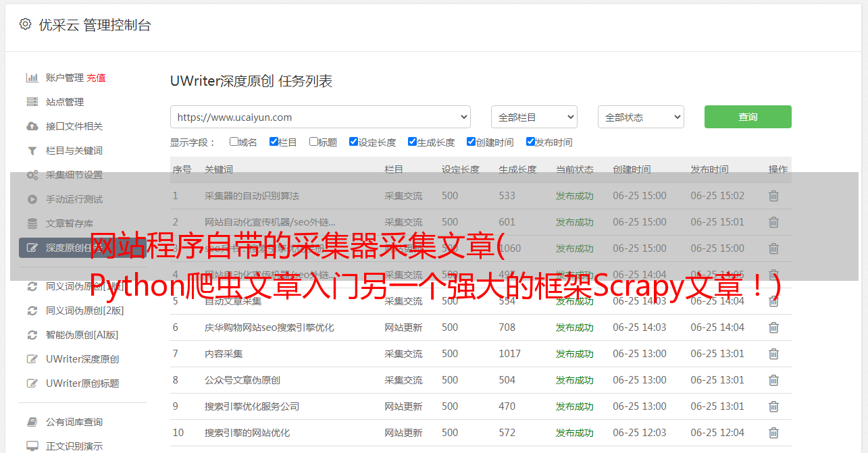Open UWriter原创标题 sidebar item
This screenshot has width=868, height=453.
pyautogui.click(x=82, y=383)
